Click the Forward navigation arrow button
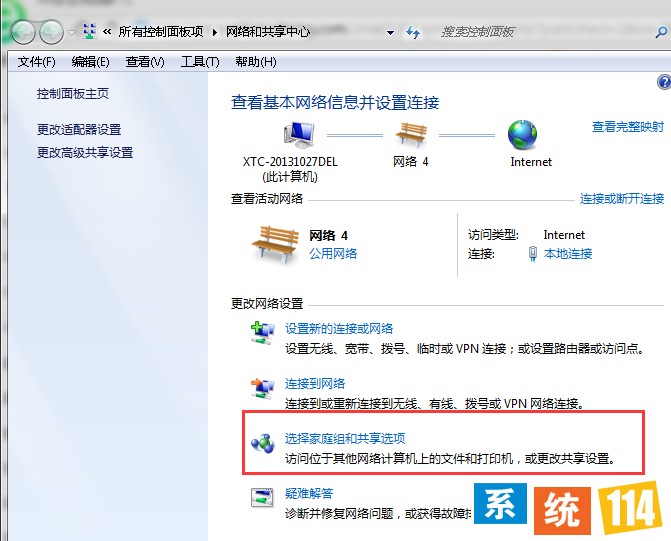671x541 pixels. (x=51, y=32)
